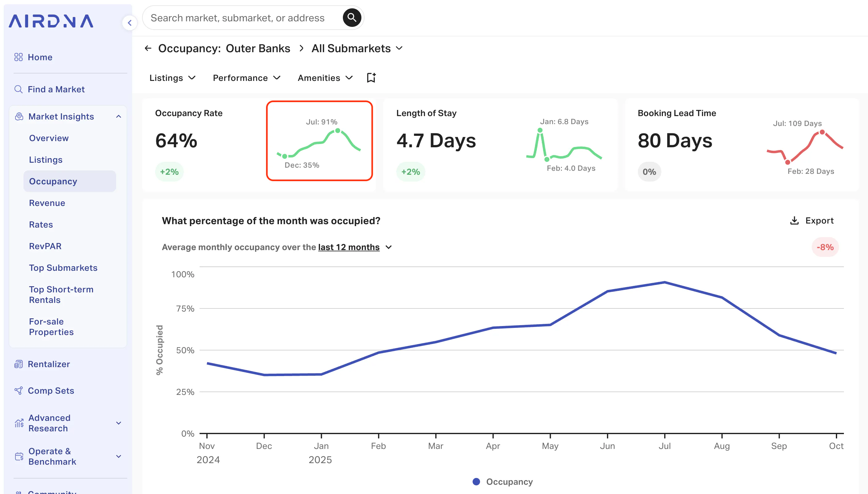The image size is (868, 494).
Task: Open the RevPAR sidebar item
Action: tap(45, 246)
